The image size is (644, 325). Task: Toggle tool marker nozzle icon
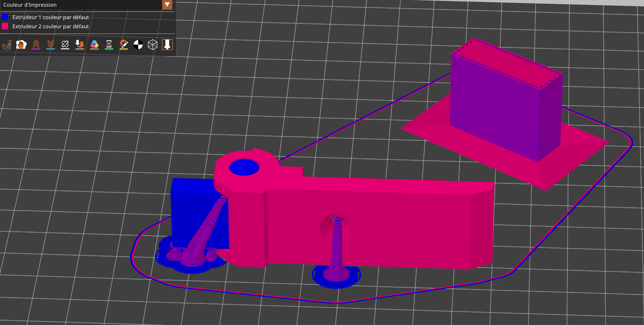[167, 45]
